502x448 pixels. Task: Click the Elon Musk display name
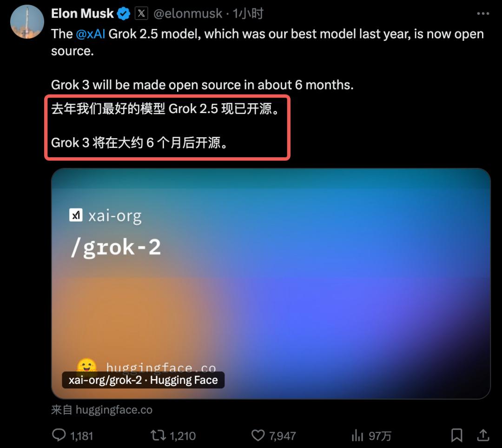(82, 13)
